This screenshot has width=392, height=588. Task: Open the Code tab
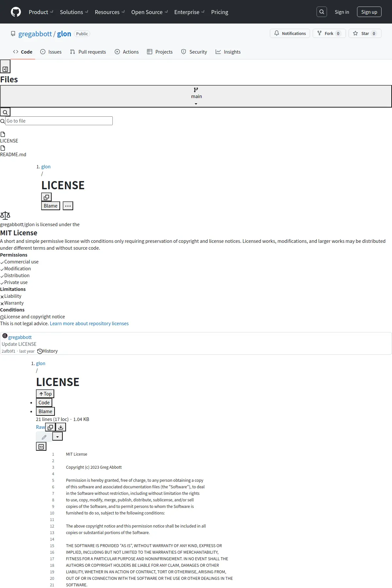(x=23, y=52)
